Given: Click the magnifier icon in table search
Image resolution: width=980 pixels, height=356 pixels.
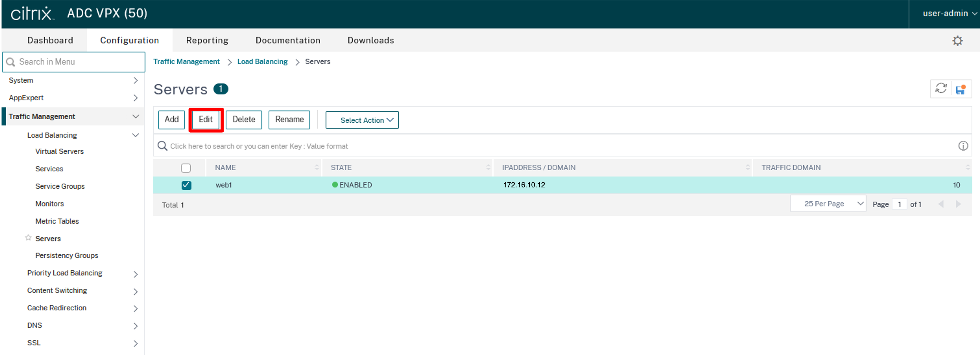Looking at the screenshot, I should [163, 146].
